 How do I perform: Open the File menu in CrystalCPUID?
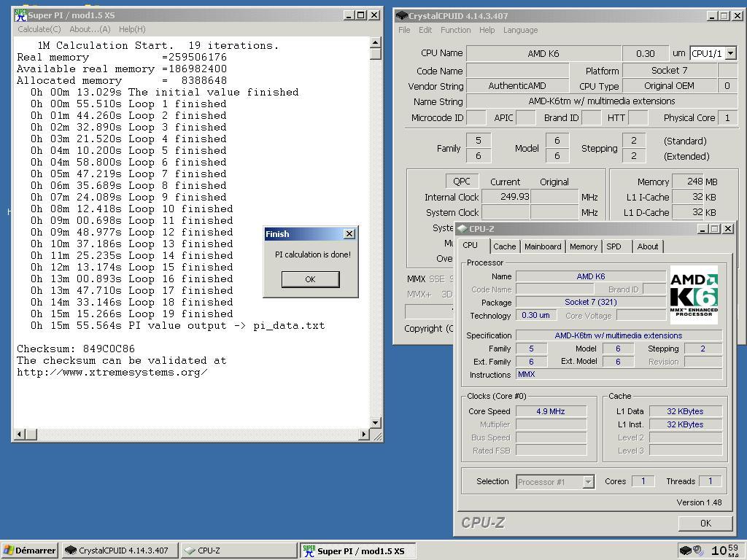(x=404, y=30)
